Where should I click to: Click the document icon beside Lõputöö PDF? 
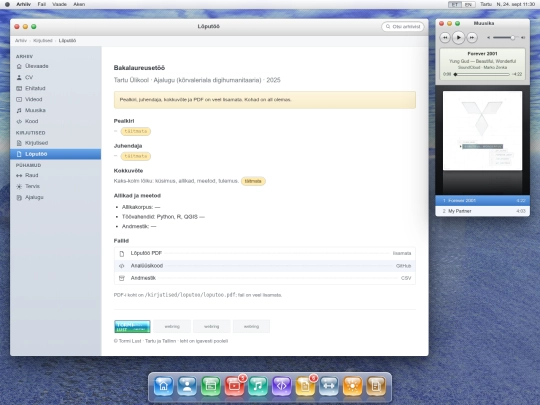pyautogui.click(x=122, y=253)
